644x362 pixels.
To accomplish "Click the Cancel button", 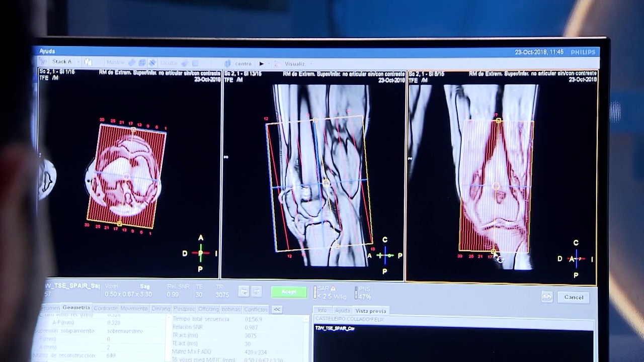I will tap(574, 297).
